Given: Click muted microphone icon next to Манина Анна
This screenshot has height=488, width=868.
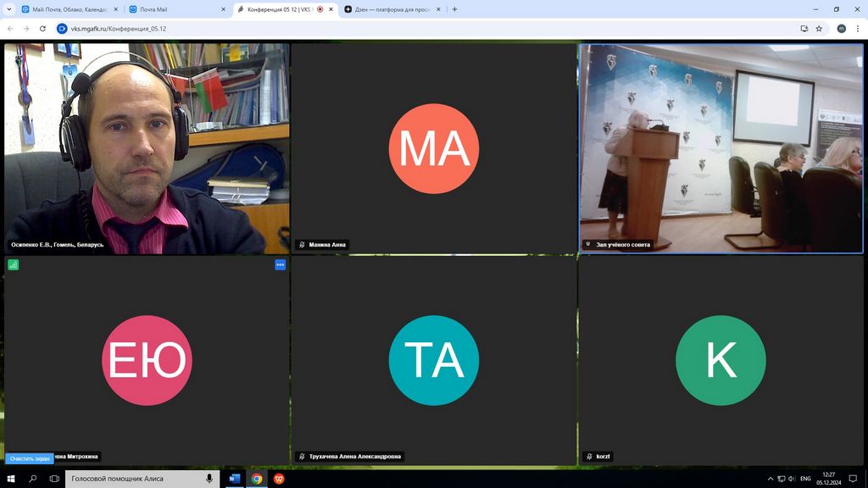Looking at the screenshot, I should [x=302, y=245].
